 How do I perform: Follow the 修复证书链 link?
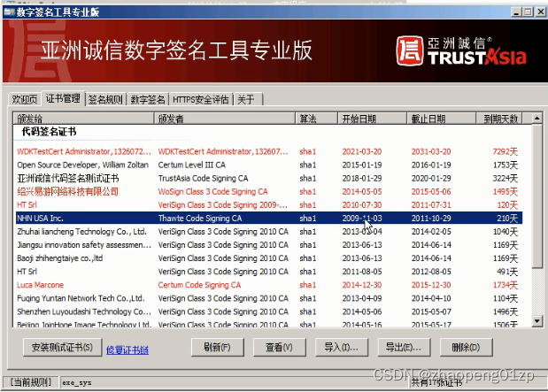127,350
